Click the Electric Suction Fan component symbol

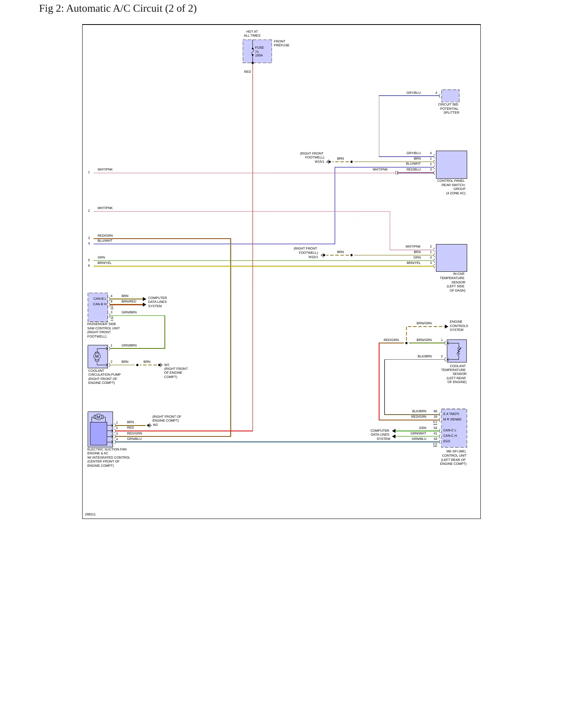[x=100, y=429]
